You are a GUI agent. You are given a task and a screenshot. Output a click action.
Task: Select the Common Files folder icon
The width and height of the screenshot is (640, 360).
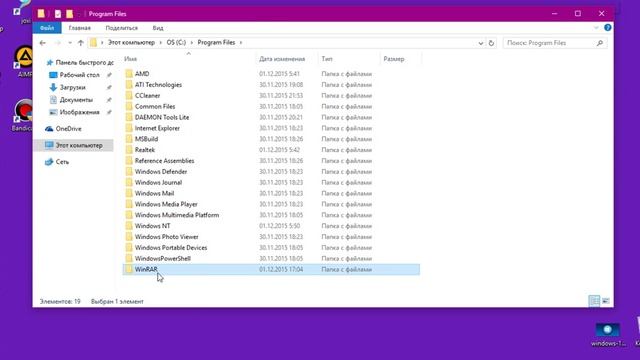click(129, 106)
